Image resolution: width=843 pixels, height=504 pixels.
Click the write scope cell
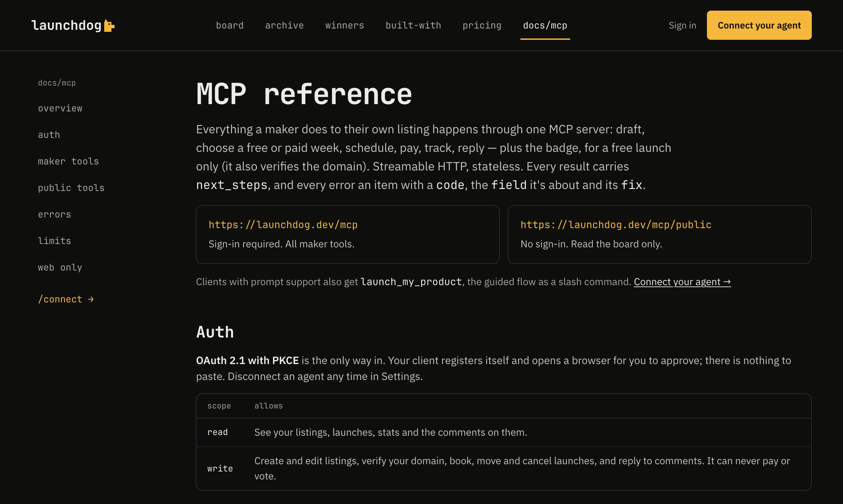tap(220, 469)
